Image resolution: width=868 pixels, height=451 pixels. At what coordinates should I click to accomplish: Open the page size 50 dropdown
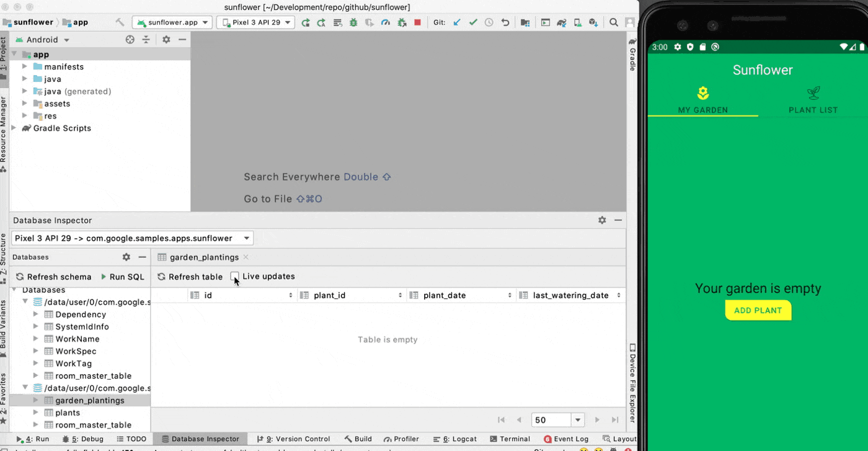click(x=578, y=420)
